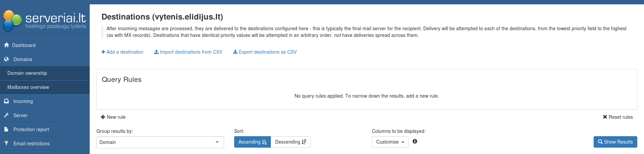Click the Server wrench icon
This screenshot has height=154, width=644.
click(6, 115)
